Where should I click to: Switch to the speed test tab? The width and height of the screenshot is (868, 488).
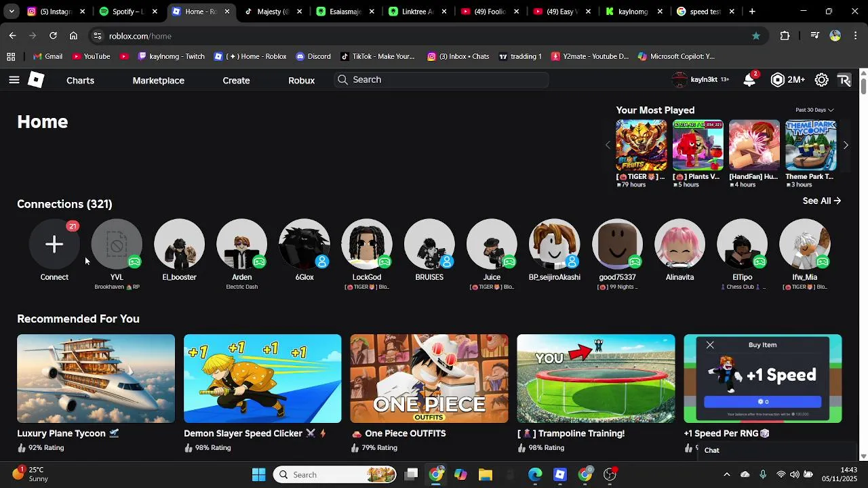click(x=705, y=12)
